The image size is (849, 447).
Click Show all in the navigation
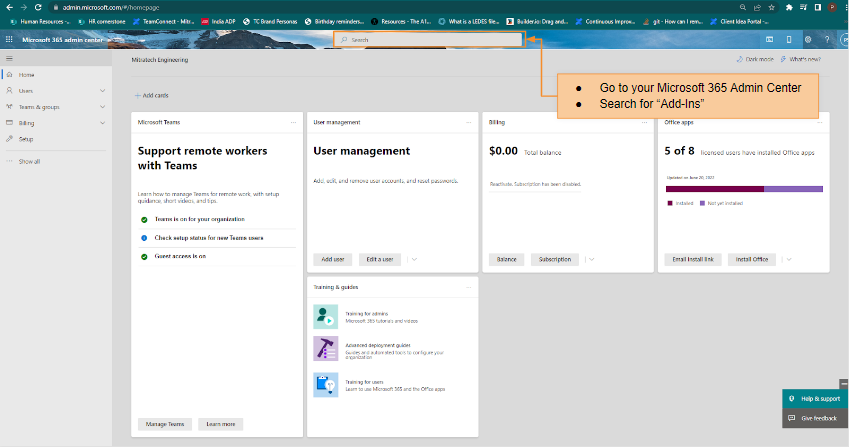pyautogui.click(x=29, y=161)
